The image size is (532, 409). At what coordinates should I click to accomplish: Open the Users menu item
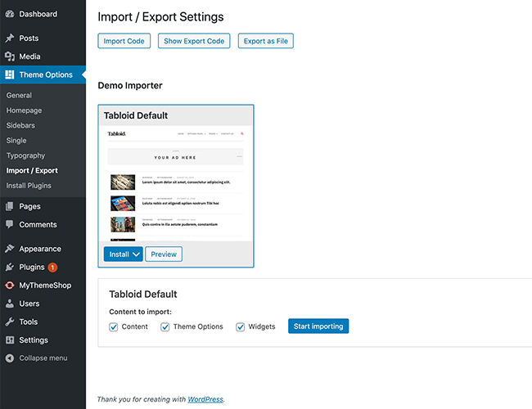[43, 303]
